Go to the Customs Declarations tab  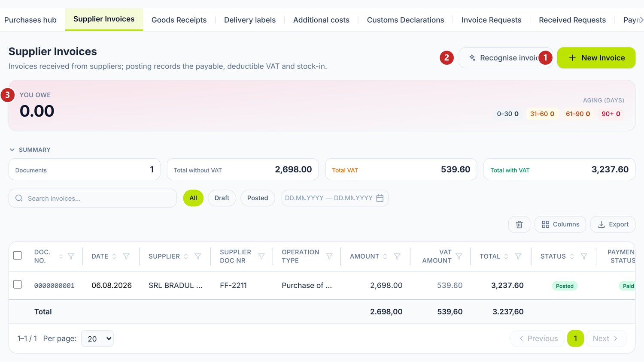click(406, 20)
